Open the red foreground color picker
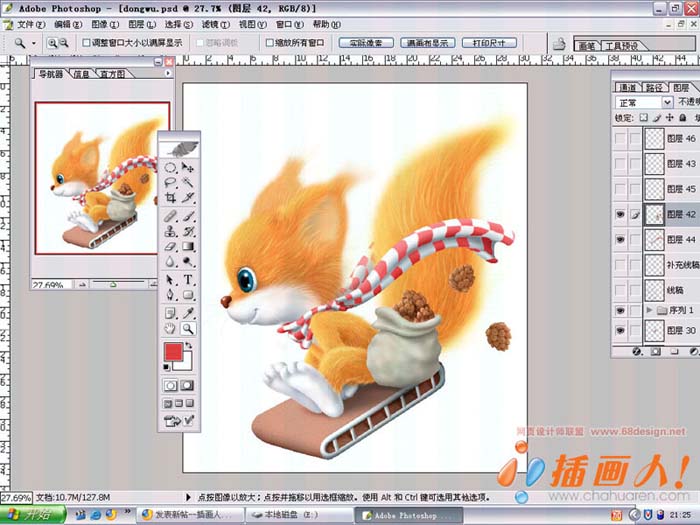The height and width of the screenshot is (525, 700). [x=173, y=352]
